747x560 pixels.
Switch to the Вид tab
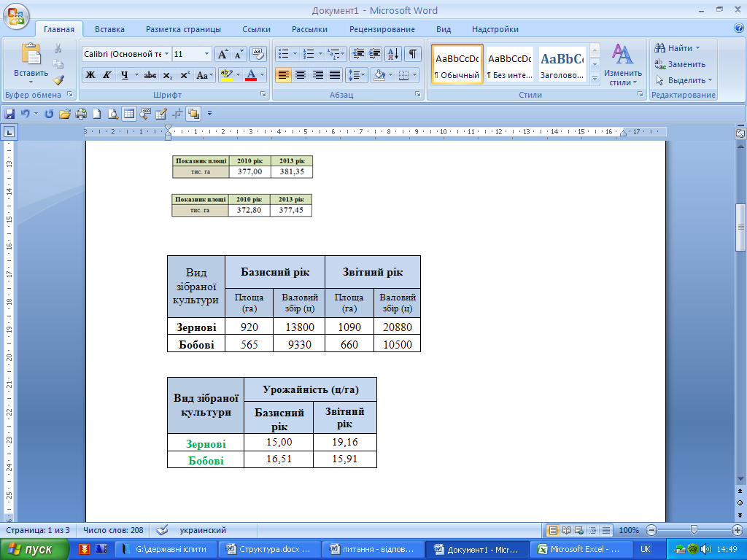tap(444, 29)
